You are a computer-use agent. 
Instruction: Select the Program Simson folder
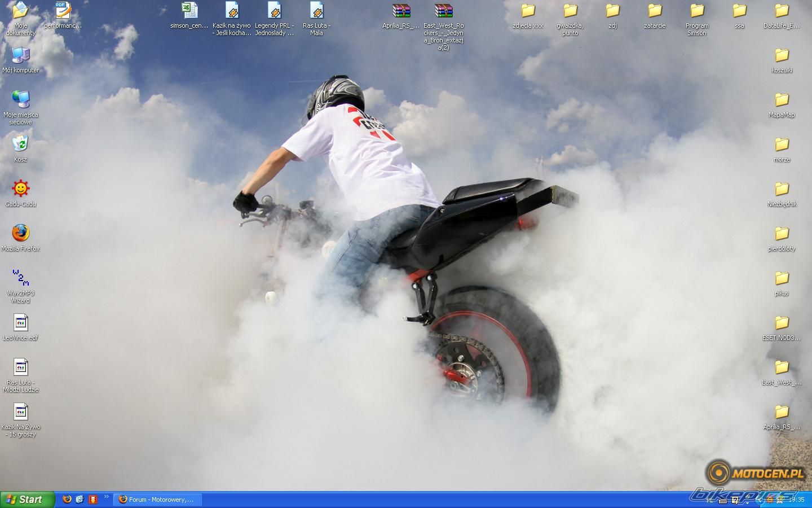[x=697, y=11]
